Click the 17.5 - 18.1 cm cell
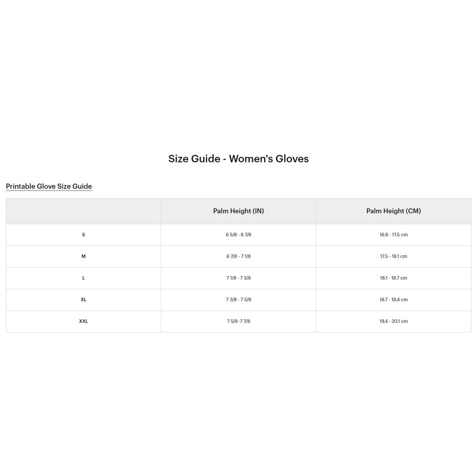The width and height of the screenshot is (476, 476). pyautogui.click(x=393, y=256)
